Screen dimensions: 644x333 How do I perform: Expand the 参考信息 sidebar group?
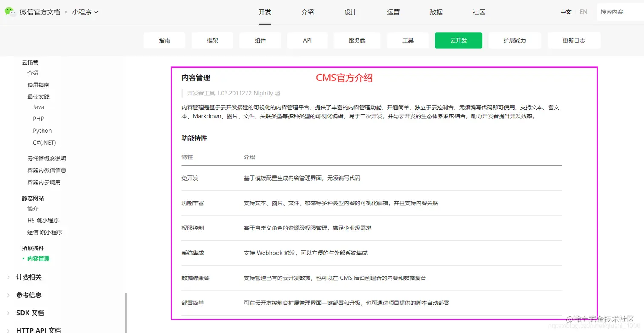[29, 295]
